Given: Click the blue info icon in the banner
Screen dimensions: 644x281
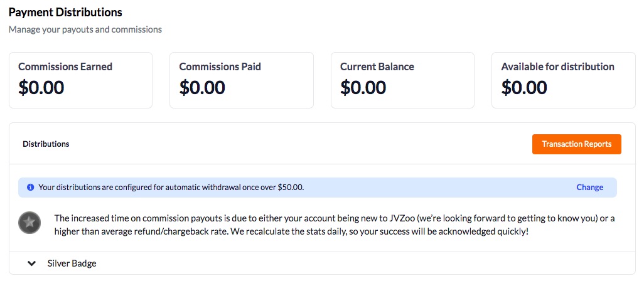Looking at the screenshot, I should (x=30, y=188).
